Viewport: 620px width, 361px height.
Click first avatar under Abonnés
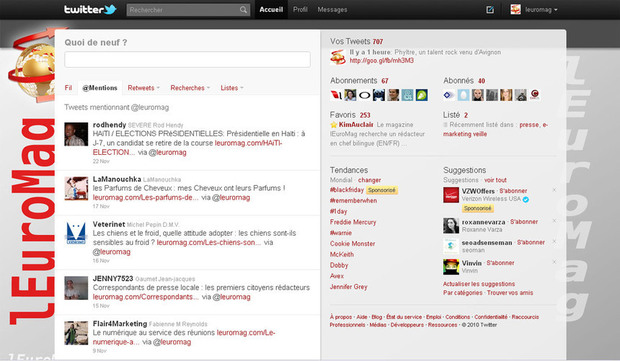pos(449,95)
